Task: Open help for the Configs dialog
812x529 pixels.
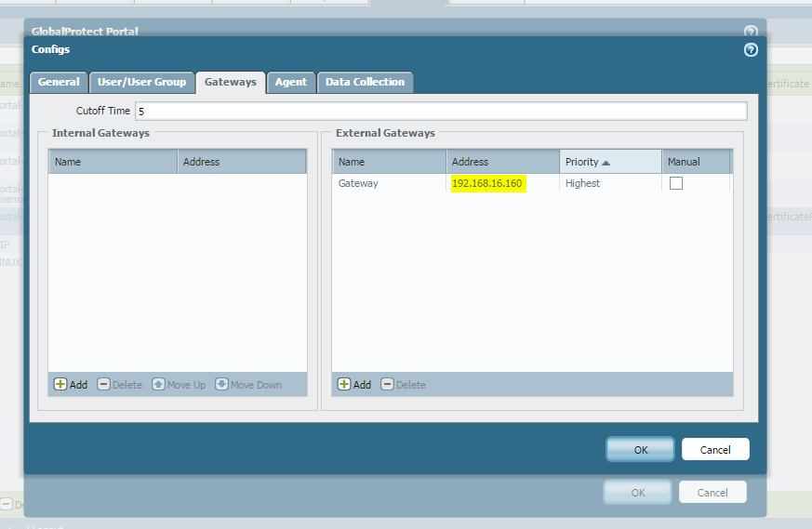Action: point(751,49)
